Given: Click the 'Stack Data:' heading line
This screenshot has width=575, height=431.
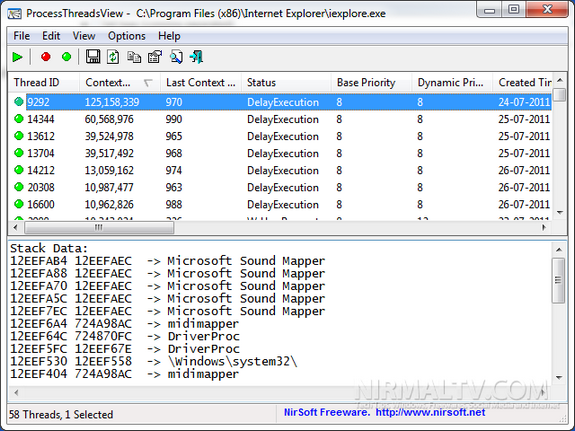Looking at the screenshot, I should 49,248.
